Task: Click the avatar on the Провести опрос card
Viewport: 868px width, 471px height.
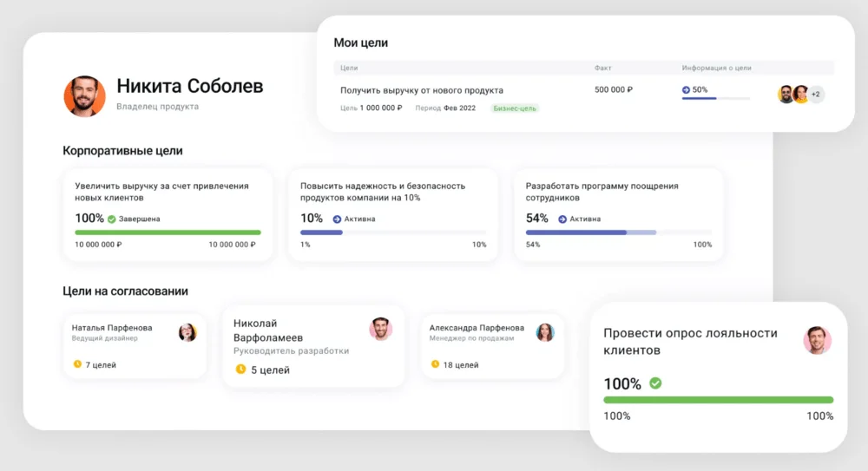Action: tap(817, 340)
